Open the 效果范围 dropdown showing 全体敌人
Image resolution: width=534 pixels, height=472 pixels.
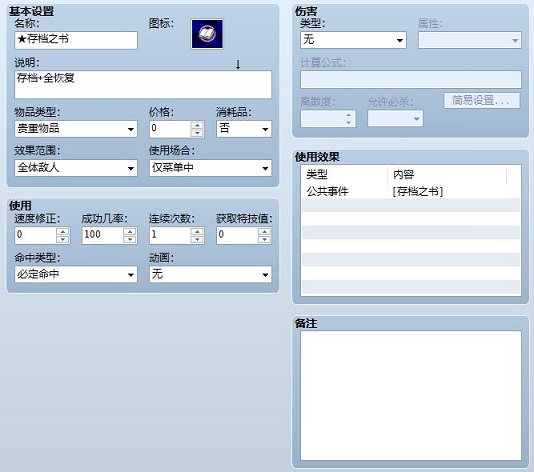(x=76, y=168)
